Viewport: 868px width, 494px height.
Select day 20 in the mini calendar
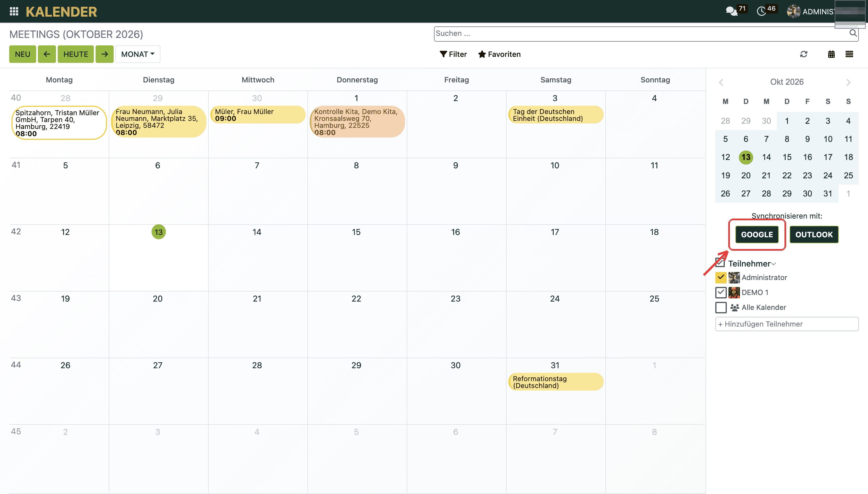(746, 175)
